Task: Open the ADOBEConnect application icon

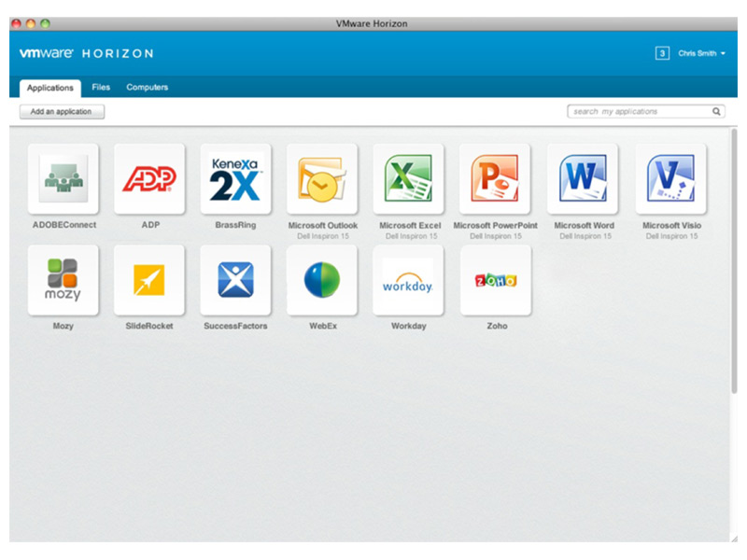Action: coord(63,179)
